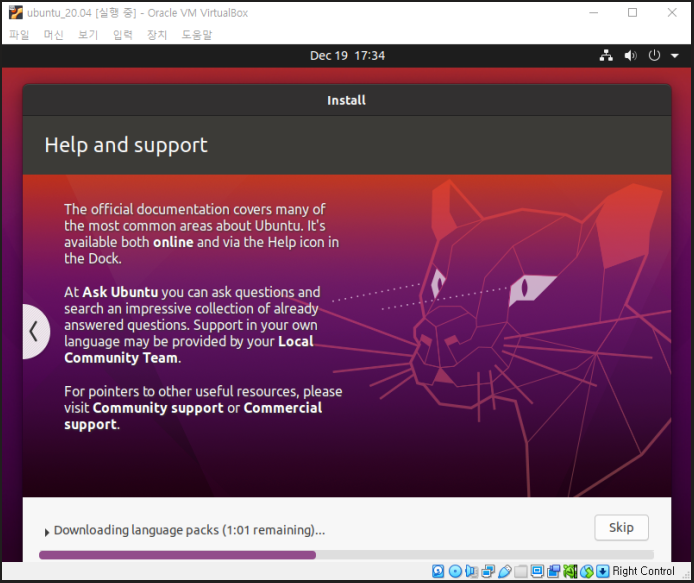The image size is (694, 583).
Task: Click the green CPU status indicator icon
Action: pos(570,571)
